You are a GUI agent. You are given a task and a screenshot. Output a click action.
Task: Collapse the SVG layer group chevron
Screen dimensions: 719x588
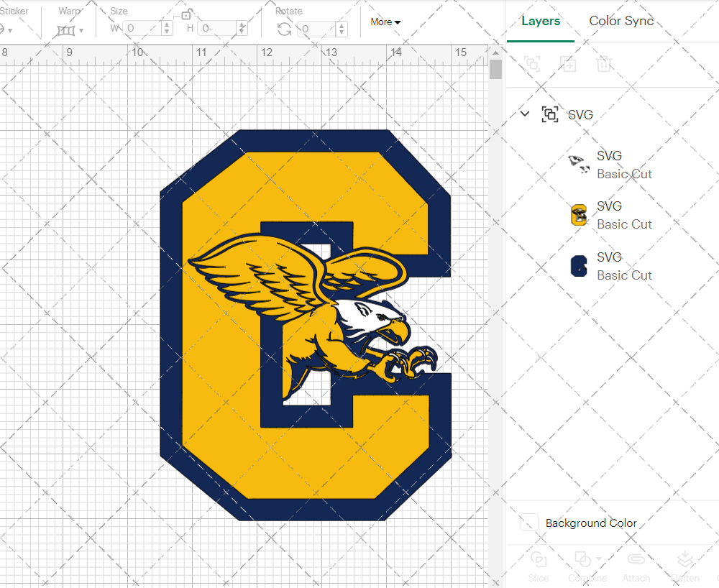pos(524,114)
